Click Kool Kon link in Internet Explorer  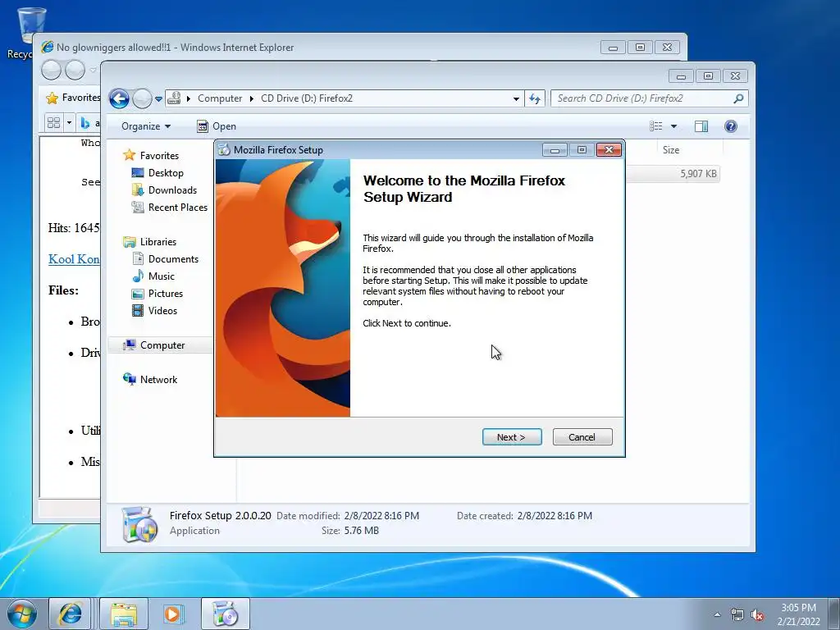click(x=74, y=259)
